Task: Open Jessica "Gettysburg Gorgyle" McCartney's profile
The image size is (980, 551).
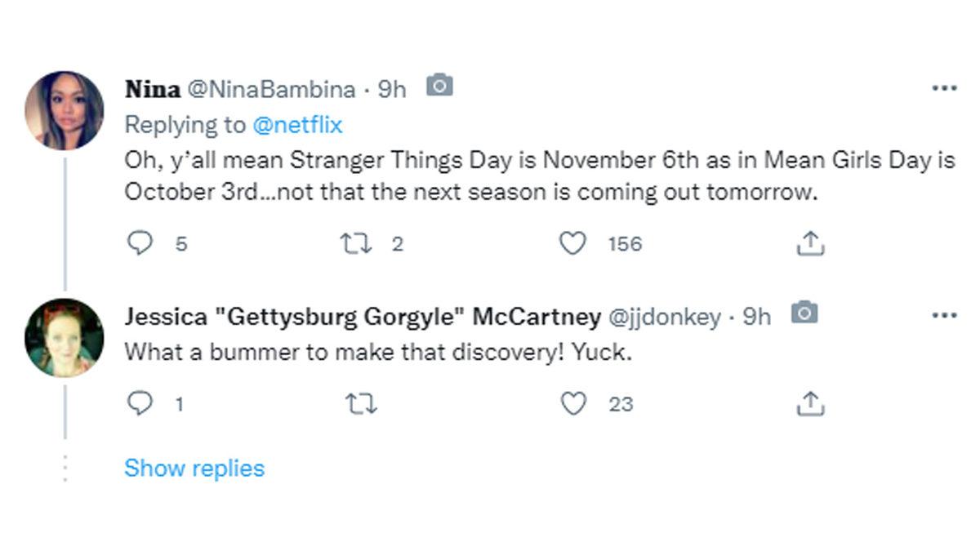Action: [363, 317]
